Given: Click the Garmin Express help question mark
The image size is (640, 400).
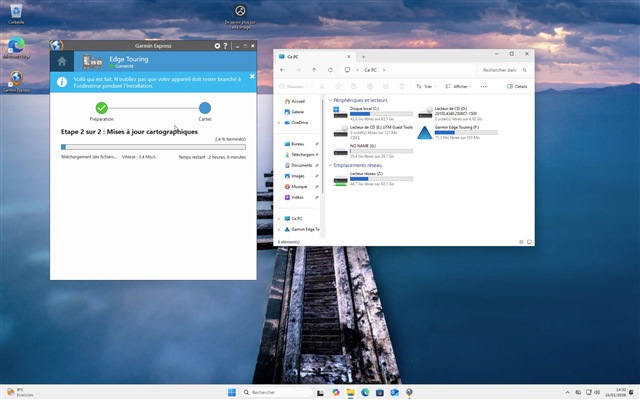Looking at the screenshot, I should coord(226,46).
